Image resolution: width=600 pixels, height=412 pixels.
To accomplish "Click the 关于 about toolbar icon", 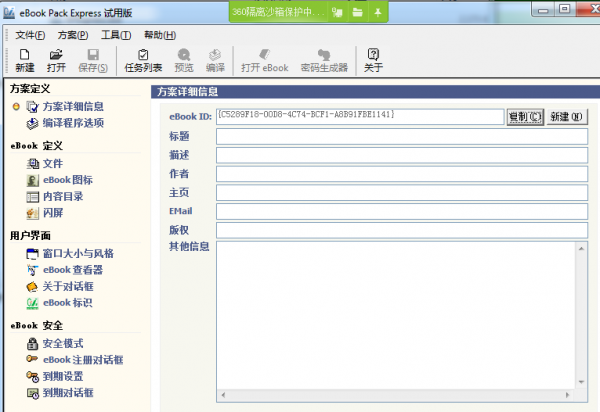I will [373, 60].
